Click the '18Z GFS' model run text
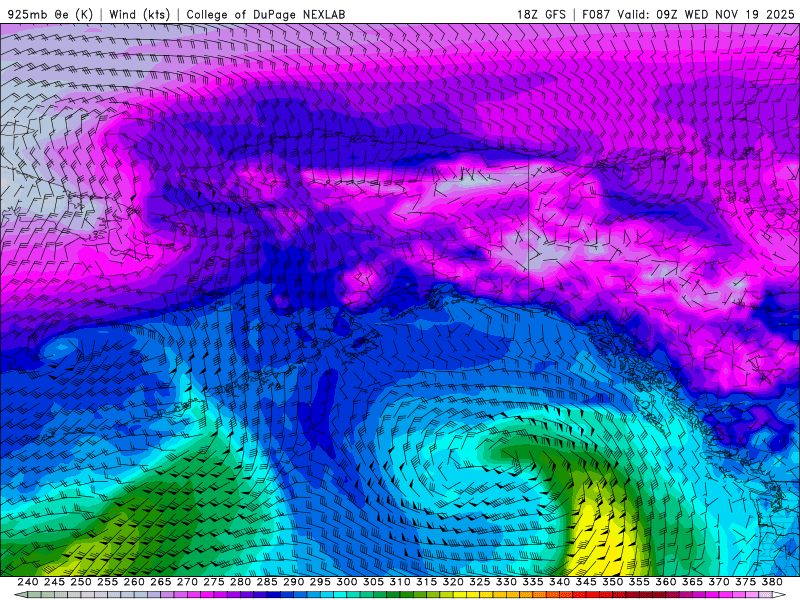800x600 pixels. (x=541, y=14)
